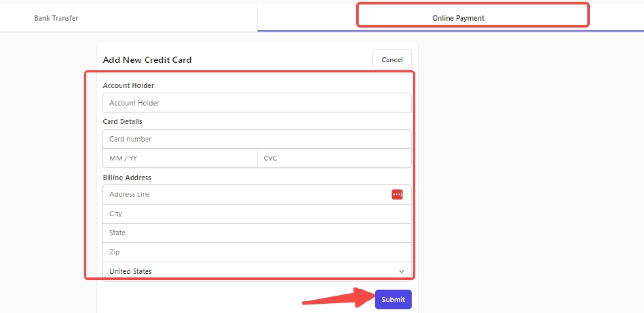Image resolution: width=644 pixels, height=313 pixels.
Task: Submit the new credit card form
Action: tap(393, 300)
